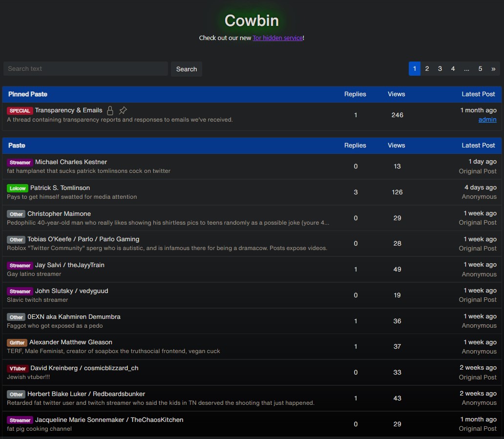
Task: Click the pagination ellipsis button
Action: [466, 69]
